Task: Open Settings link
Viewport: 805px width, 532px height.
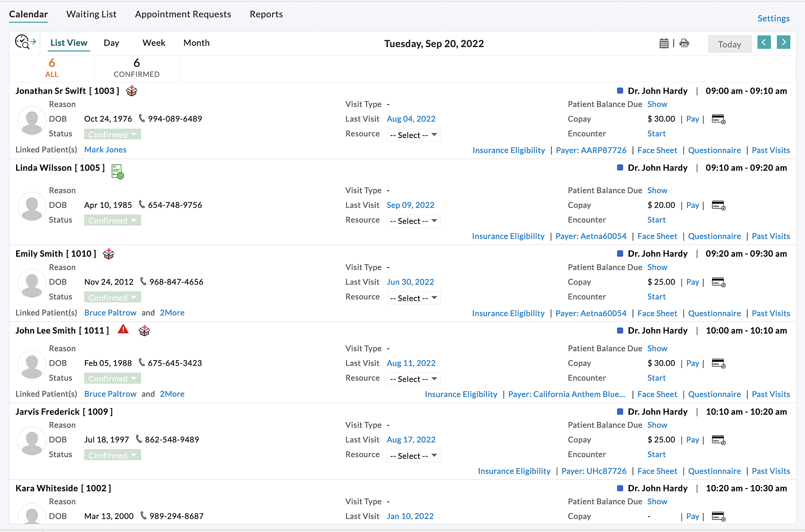Action: [x=773, y=19]
